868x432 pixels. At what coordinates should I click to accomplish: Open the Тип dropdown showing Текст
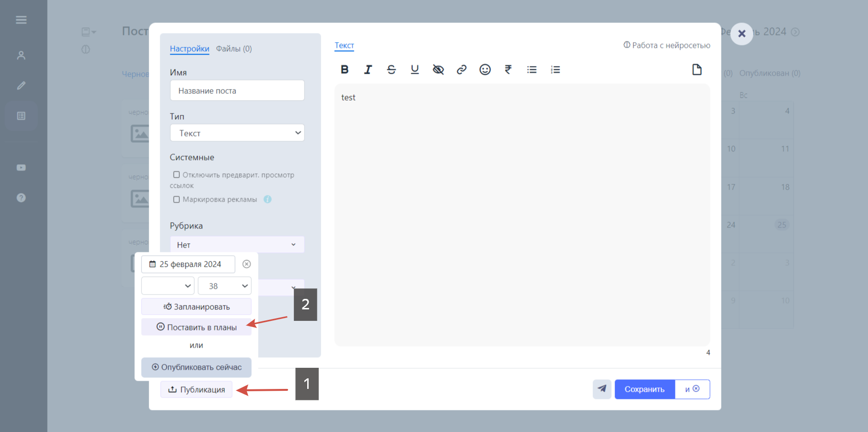[237, 133]
